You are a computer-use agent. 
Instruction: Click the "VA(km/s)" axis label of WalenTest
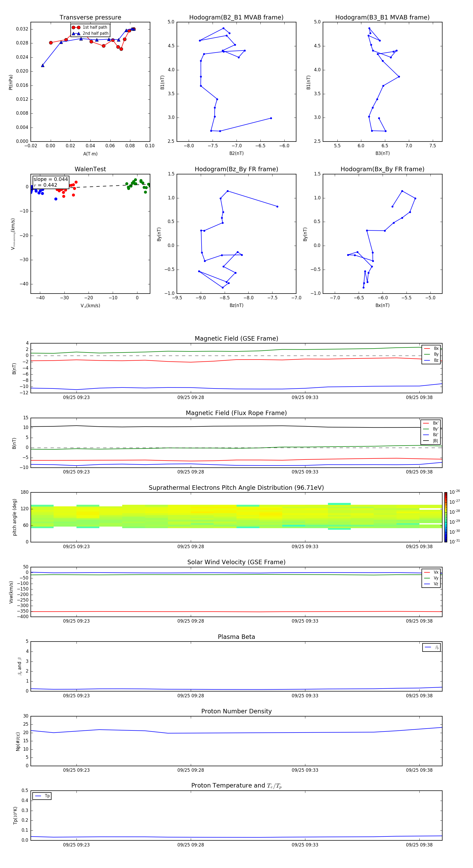coord(90,306)
